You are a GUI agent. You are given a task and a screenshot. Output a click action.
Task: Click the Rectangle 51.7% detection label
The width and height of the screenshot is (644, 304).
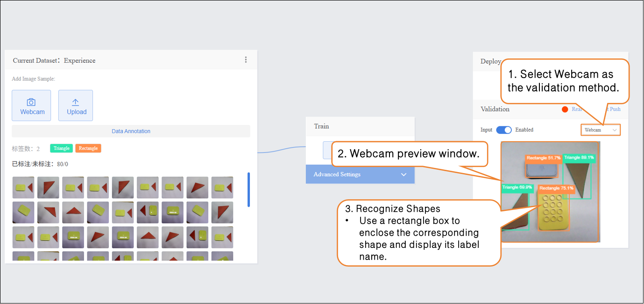tap(543, 158)
